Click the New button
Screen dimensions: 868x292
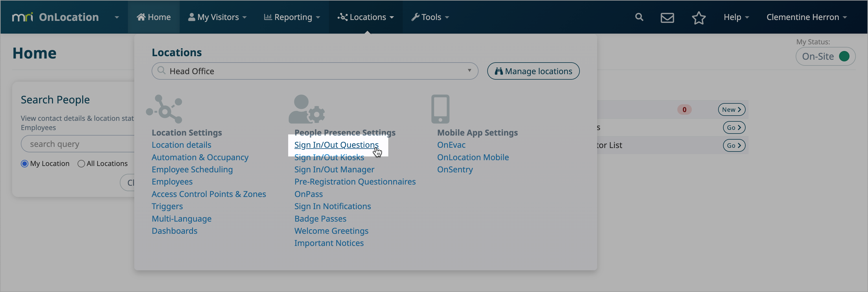click(x=731, y=110)
